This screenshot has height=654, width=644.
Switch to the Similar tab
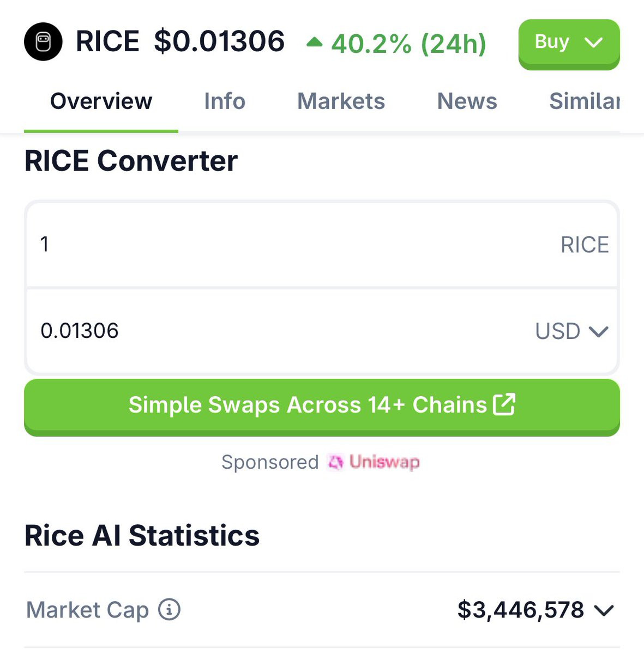583,101
